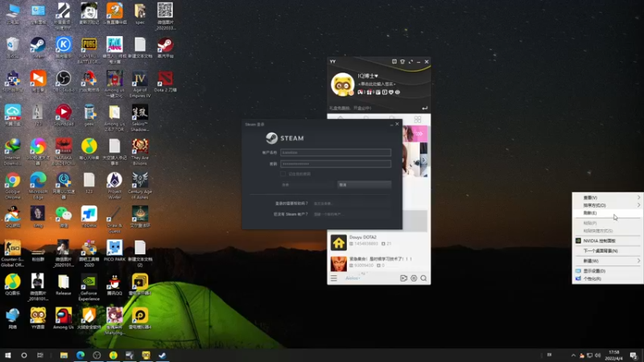The height and width of the screenshot is (362, 644).
Task: Click create a new Steam account link
Action: [328, 214]
